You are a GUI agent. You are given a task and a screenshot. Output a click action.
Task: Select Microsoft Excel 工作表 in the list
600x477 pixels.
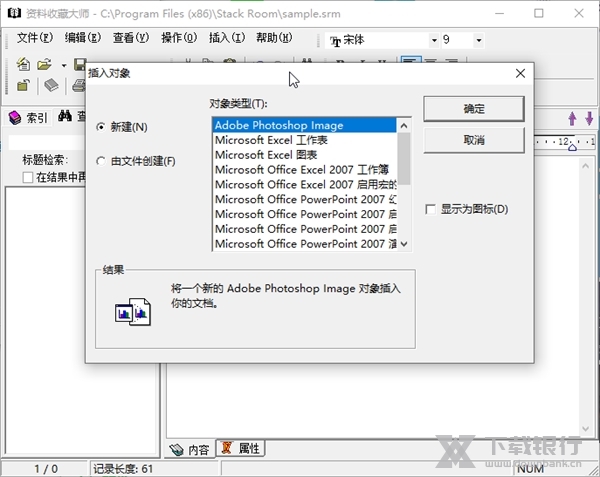coord(305,140)
